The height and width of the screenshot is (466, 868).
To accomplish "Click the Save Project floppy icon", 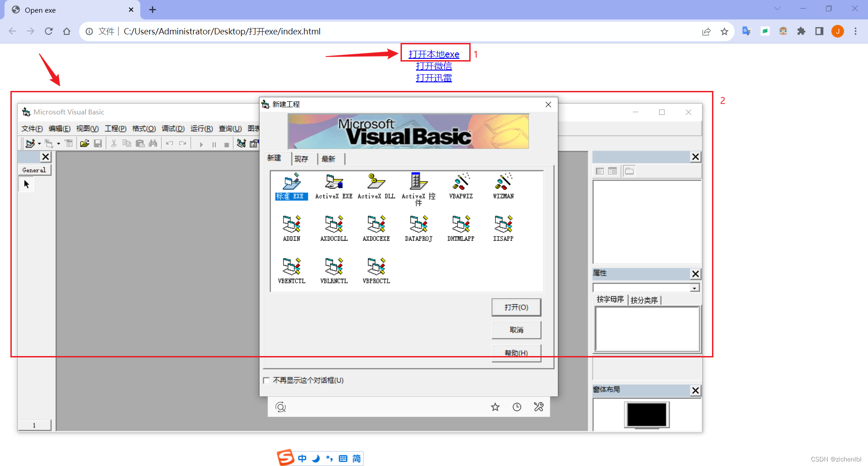I will click(98, 143).
